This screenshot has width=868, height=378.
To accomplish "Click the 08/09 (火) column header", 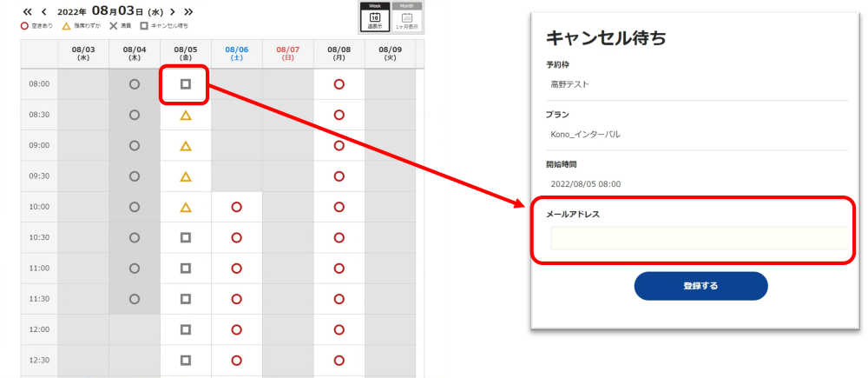I will (x=391, y=53).
